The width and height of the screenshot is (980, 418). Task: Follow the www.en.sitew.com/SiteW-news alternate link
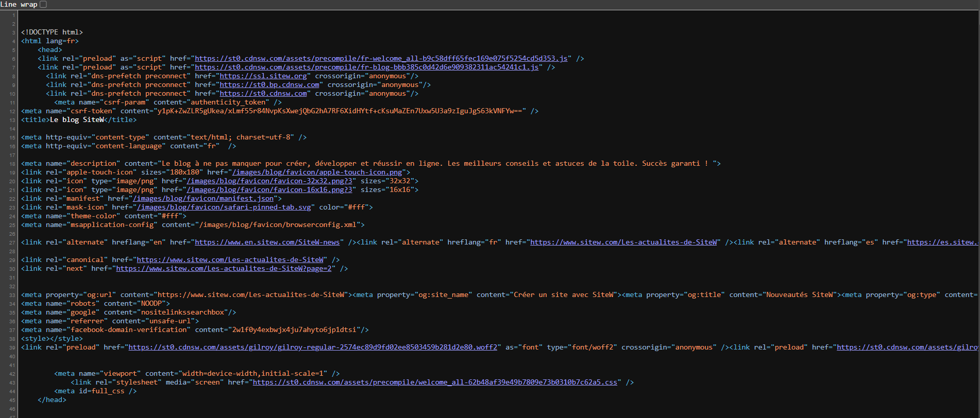267,242
